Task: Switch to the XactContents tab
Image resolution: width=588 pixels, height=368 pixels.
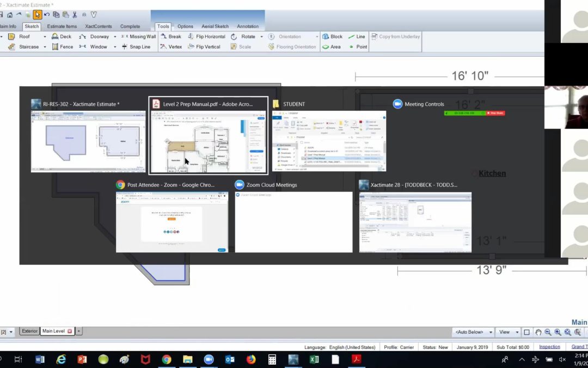Action: [x=98, y=26]
